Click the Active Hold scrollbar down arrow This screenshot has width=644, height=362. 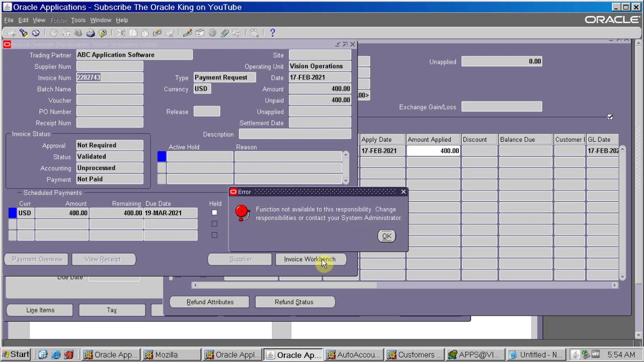pos(346,181)
